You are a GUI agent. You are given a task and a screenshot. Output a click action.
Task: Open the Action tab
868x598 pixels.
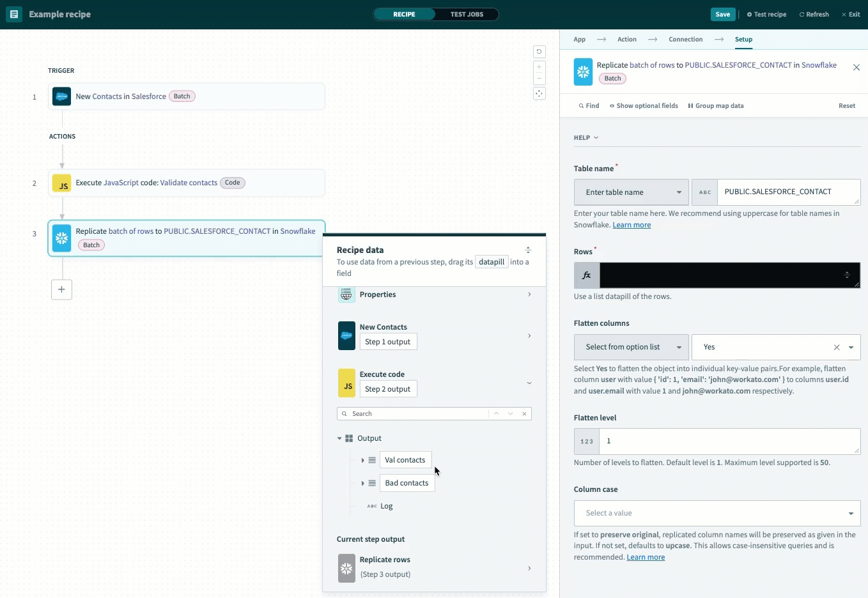pos(626,40)
